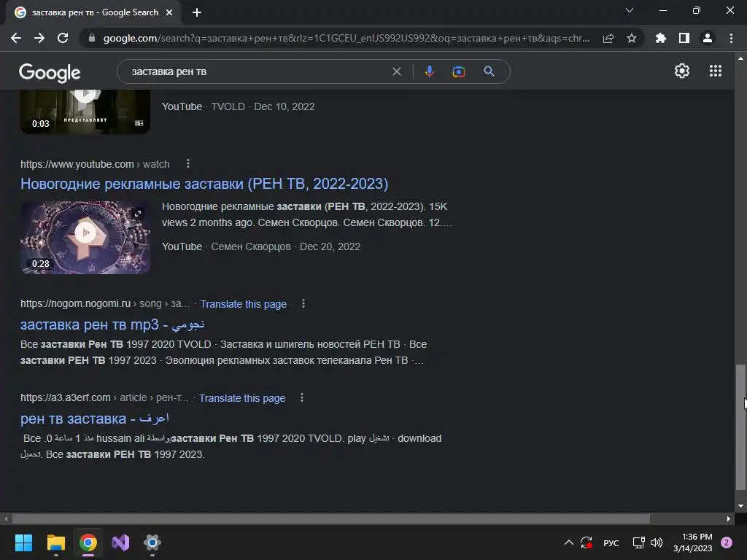This screenshot has width=747, height=560.
Task: Focus the address bar URL
Action: tap(346, 38)
